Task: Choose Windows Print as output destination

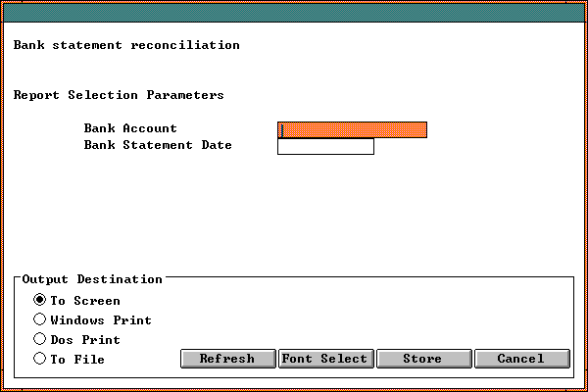Action: click(40, 319)
